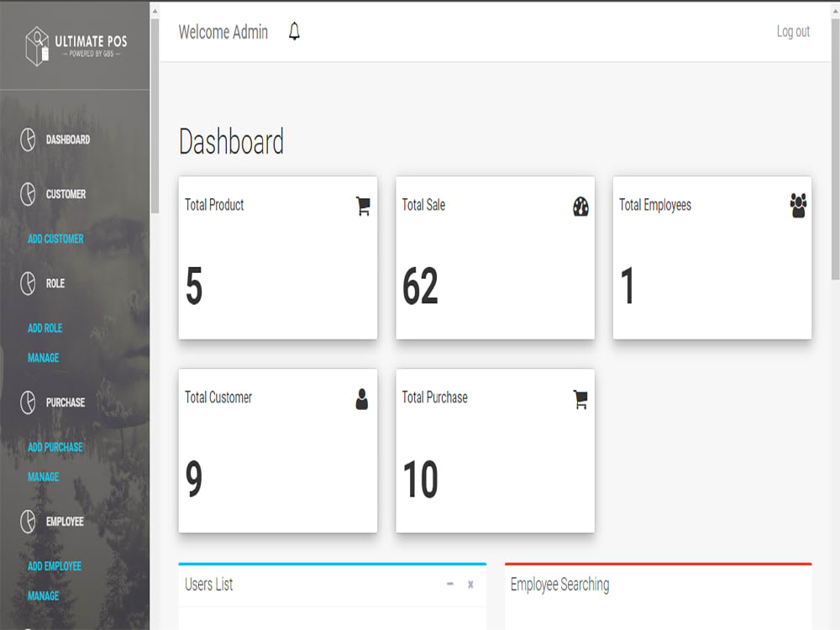Click the Total Purchase label
This screenshot has width=840, height=630.
coord(435,397)
